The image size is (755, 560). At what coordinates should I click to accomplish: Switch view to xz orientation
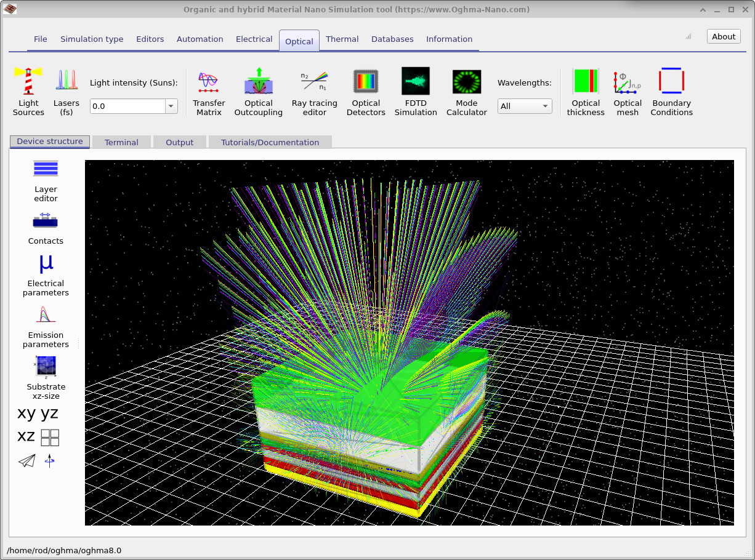click(26, 436)
